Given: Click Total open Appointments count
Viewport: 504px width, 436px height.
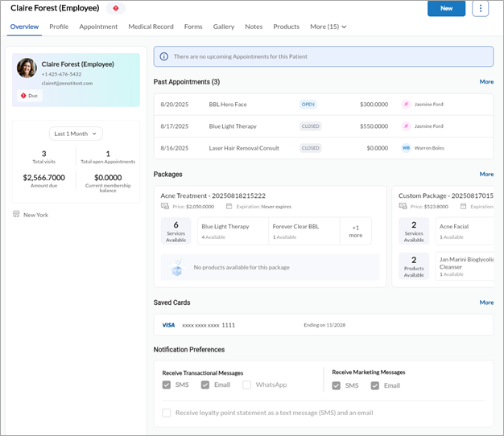Looking at the screenshot, I should click(x=108, y=154).
